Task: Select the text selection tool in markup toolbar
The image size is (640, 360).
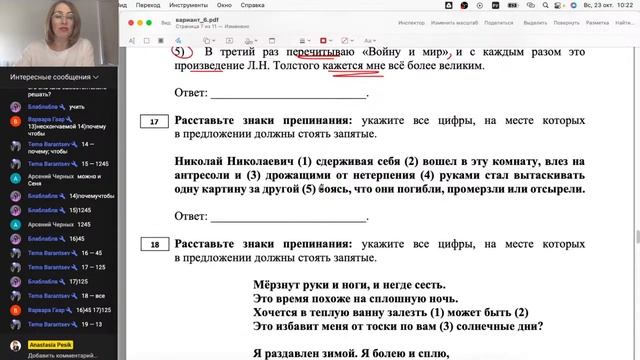Action: coord(132,41)
